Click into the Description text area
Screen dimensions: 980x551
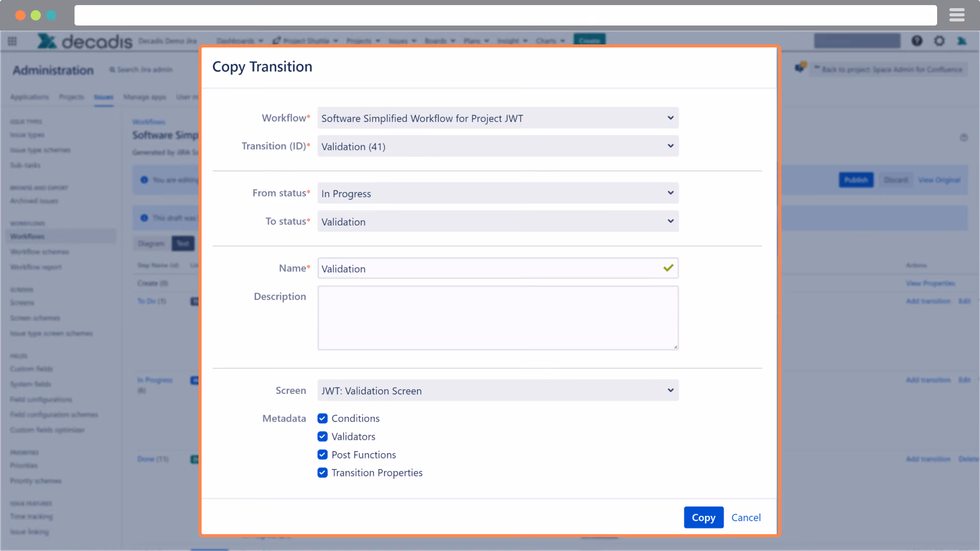pyautogui.click(x=498, y=318)
